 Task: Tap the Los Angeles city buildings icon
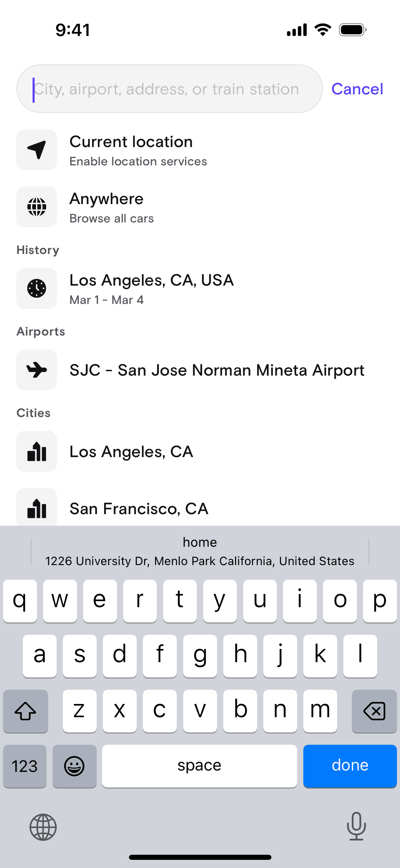click(37, 451)
